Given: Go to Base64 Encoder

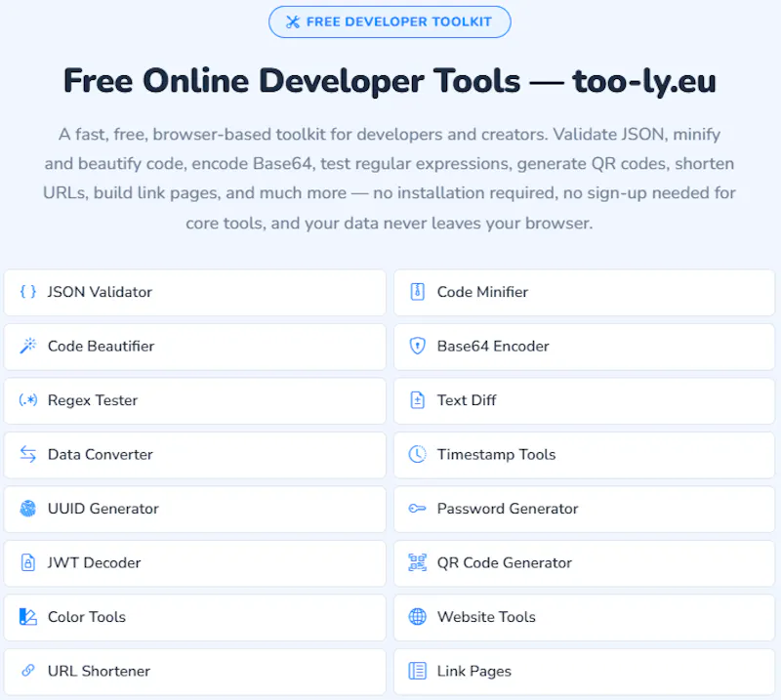Looking at the screenshot, I should 584,347.
